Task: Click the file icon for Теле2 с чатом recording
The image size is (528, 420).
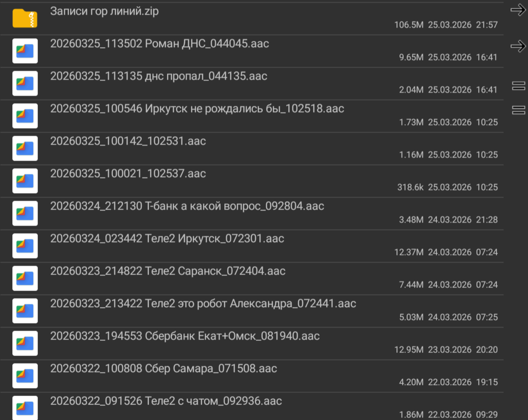Action: [25, 408]
